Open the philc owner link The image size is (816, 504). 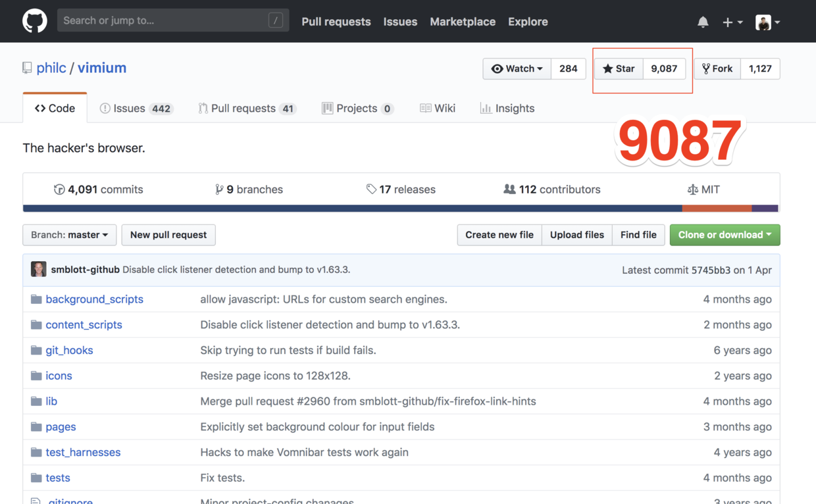click(51, 68)
